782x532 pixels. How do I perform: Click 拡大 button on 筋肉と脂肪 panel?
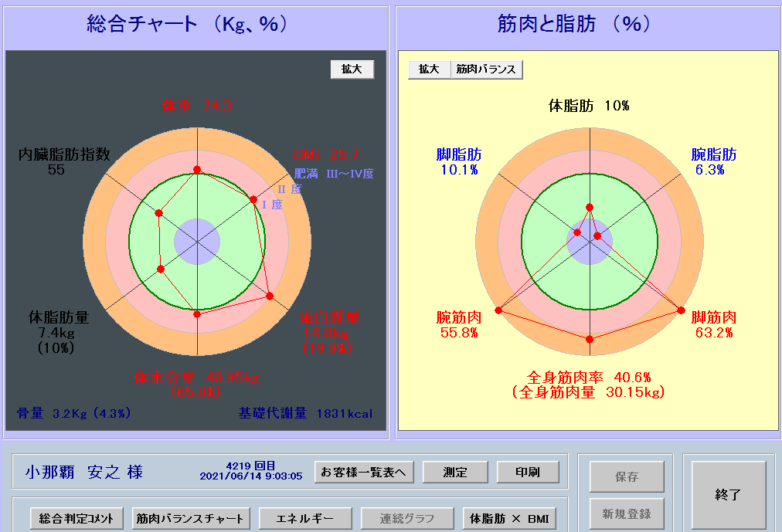[x=429, y=69]
